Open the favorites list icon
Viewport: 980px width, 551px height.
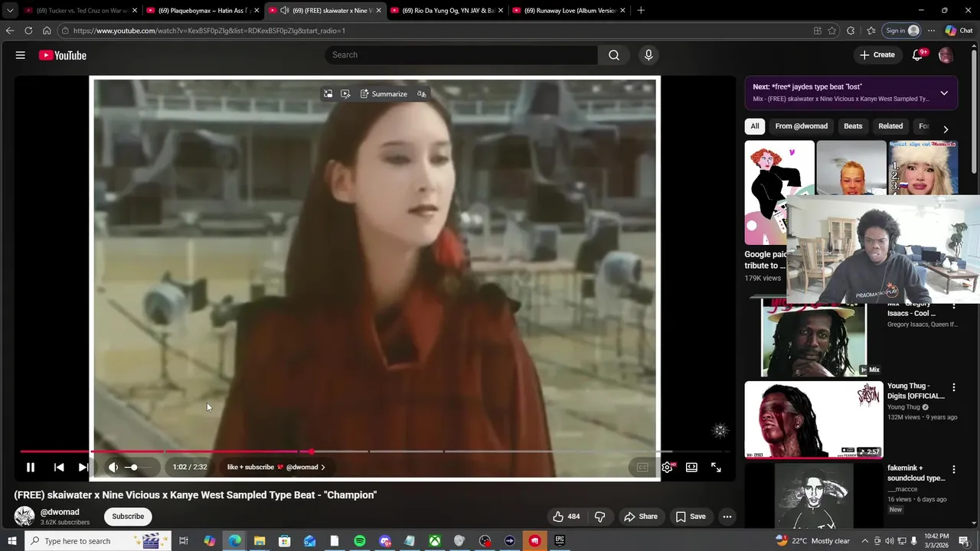pos(871,31)
